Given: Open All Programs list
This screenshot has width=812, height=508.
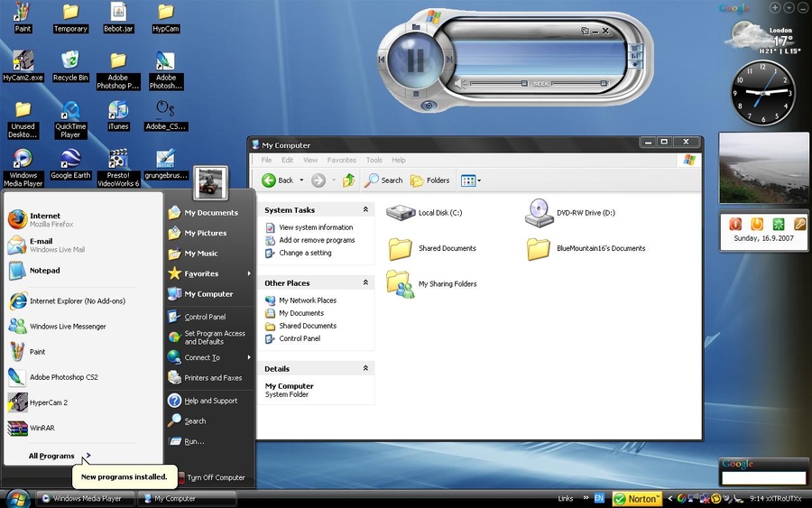Looking at the screenshot, I should 59,456.
